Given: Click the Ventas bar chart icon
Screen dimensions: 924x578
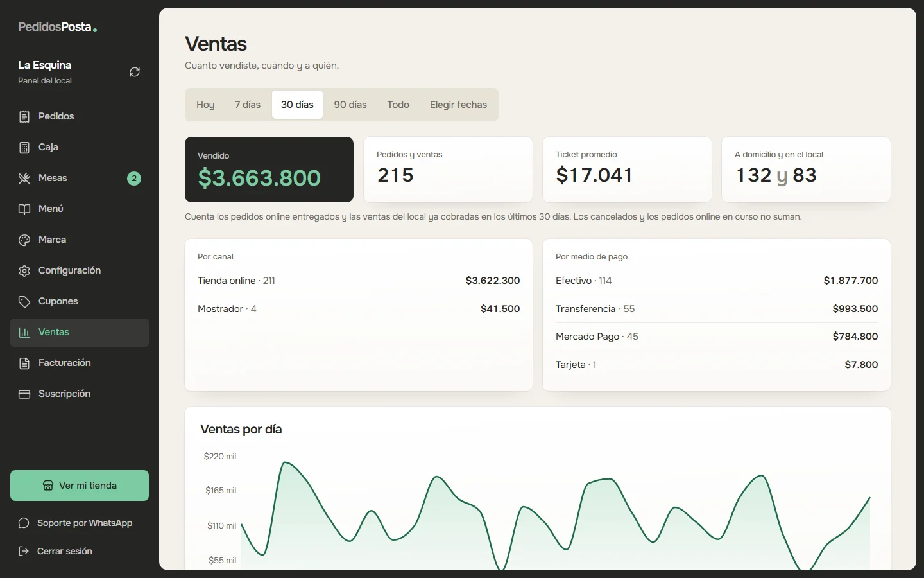Looking at the screenshot, I should click(x=24, y=332).
